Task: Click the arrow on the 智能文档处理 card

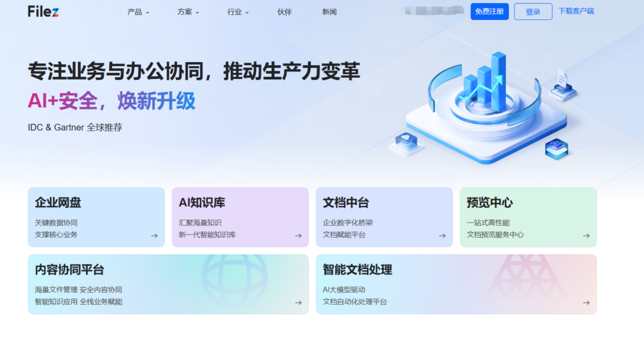Action: (587, 303)
